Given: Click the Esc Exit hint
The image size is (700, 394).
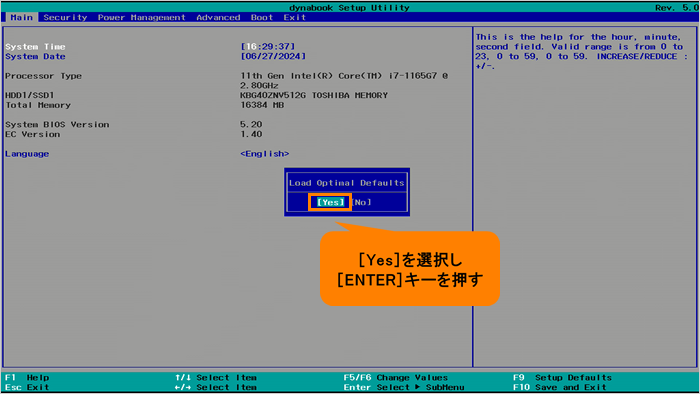Looking at the screenshot, I should (27, 387).
